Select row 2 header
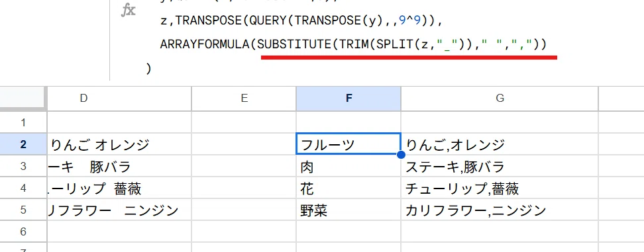This screenshot has width=644, height=252. tap(23, 144)
